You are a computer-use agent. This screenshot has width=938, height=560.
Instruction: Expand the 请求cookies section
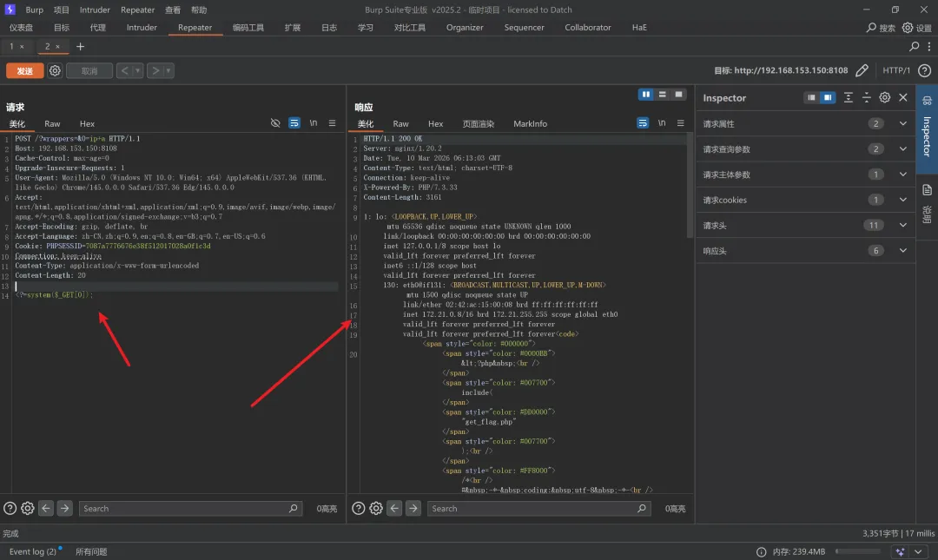pyautogui.click(x=903, y=200)
